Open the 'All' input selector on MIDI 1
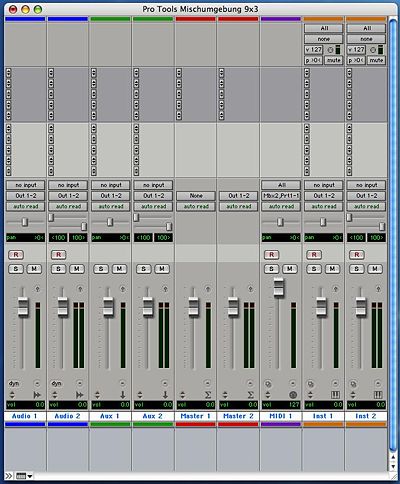Screen dimensions: 400x484 [x=281, y=185]
